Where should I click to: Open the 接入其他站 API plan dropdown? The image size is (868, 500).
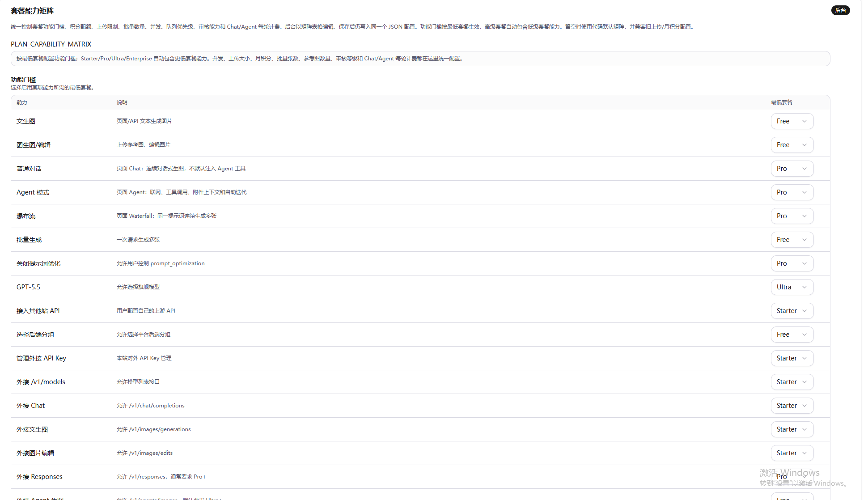click(792, 311)
